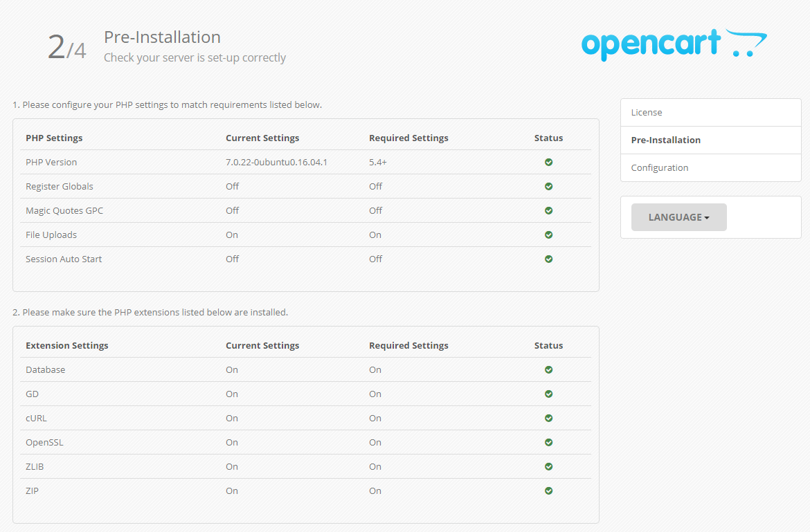Click the cURL status check icon
810x532 pixels.
[x=548, y=418]
